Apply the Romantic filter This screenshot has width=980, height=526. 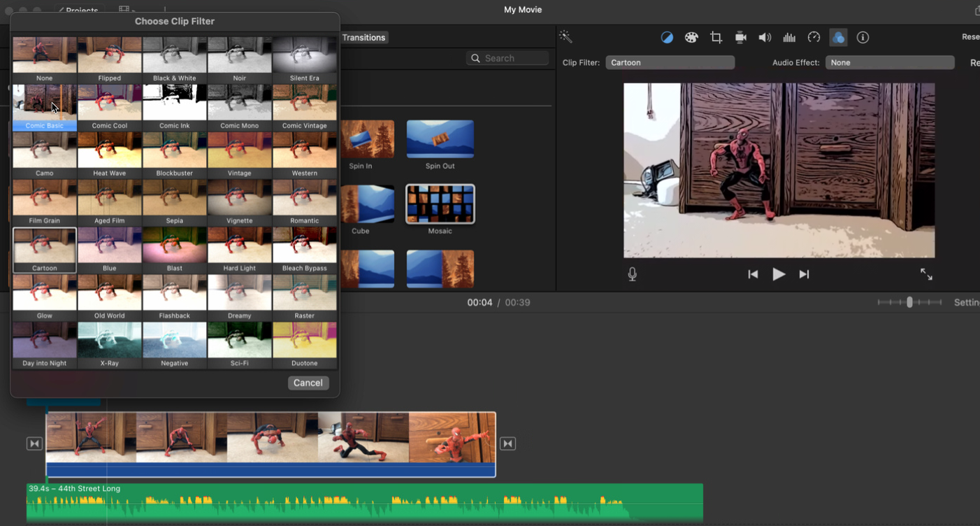point(305,203)
